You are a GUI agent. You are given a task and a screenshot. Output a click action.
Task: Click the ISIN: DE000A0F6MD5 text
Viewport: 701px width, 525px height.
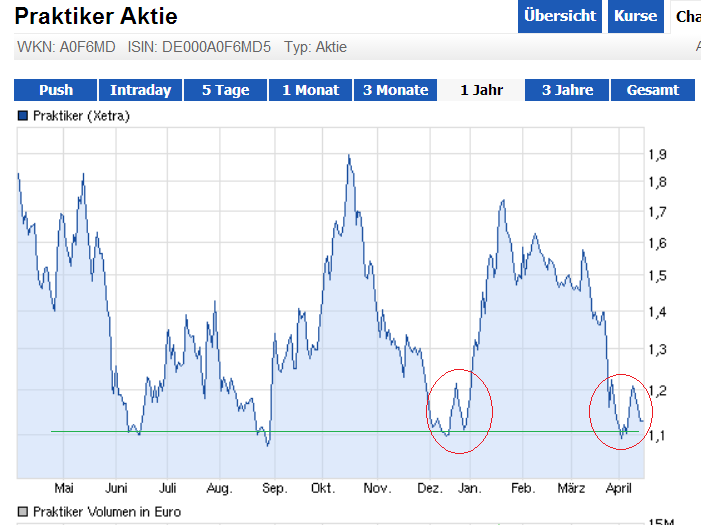(x=199, y=47)
